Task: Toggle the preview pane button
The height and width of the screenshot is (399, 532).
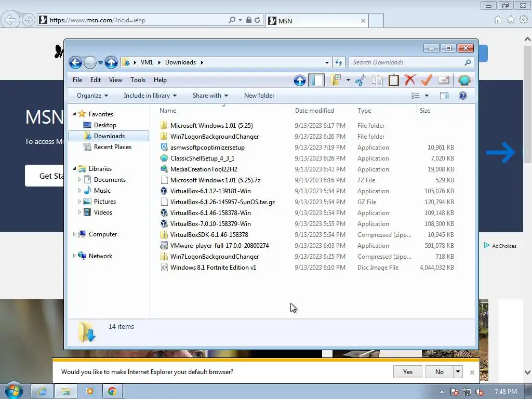Action: 444,96
